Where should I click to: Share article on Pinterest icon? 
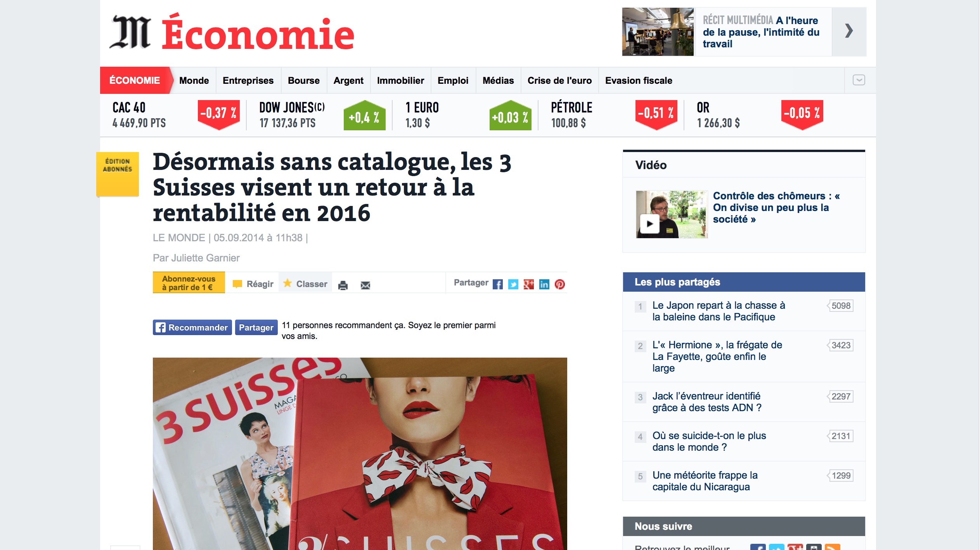click(x=560, y=284)
